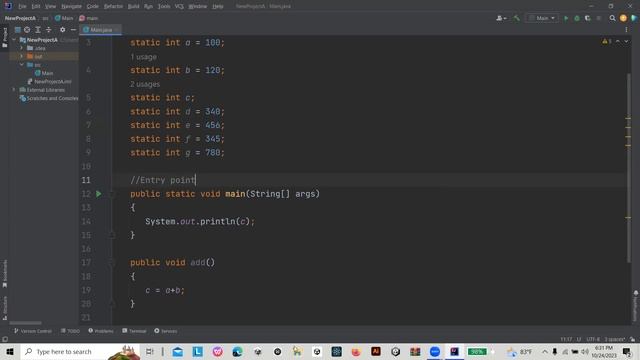Toggle the Notifications side tab

tap(636, 306)
